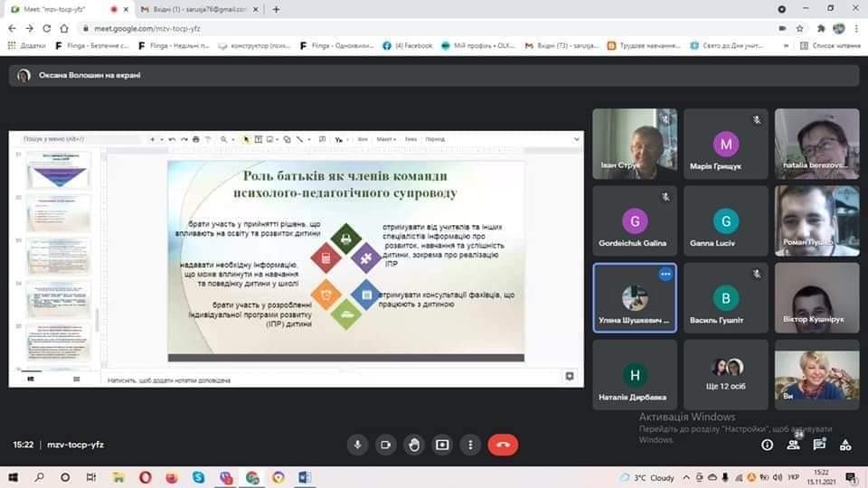Mute the microphone in Meet
This screenshot has width=868, height=488.
358,444
